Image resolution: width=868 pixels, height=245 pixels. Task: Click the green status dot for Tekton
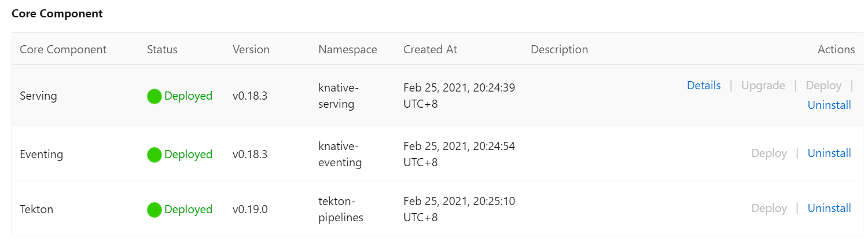(154, 210)
